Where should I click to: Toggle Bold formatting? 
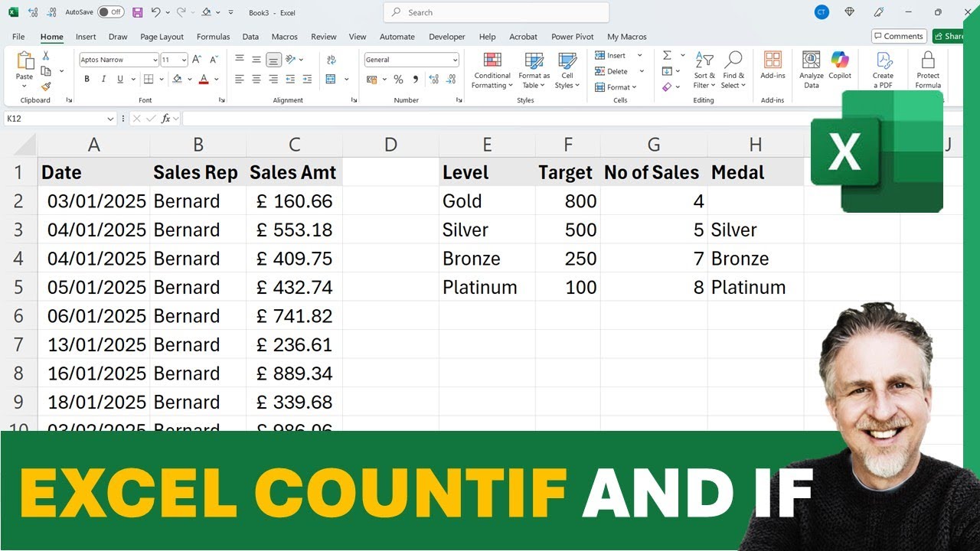87,79
